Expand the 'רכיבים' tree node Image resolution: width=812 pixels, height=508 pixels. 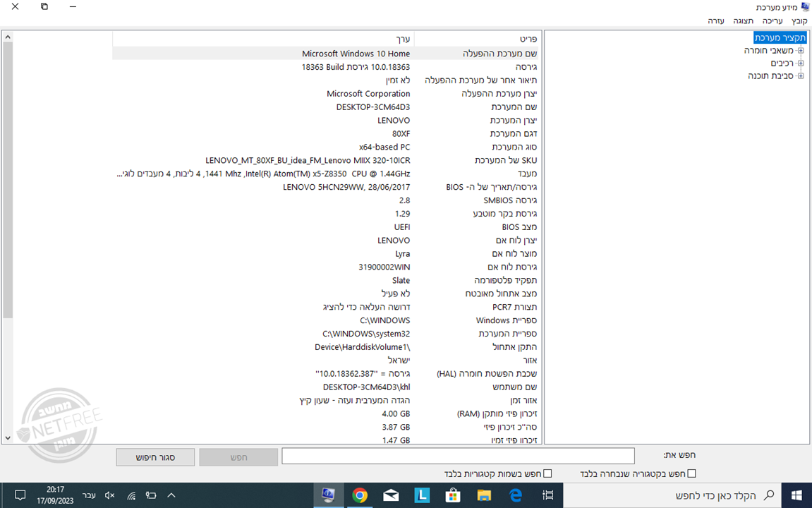coord(801,64)
